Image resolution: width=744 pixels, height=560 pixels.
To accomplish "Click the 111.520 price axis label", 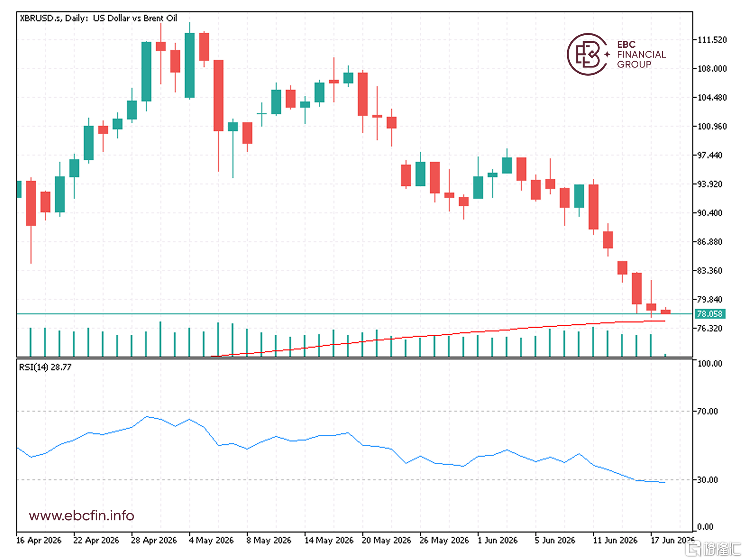I will click(712, 40).
